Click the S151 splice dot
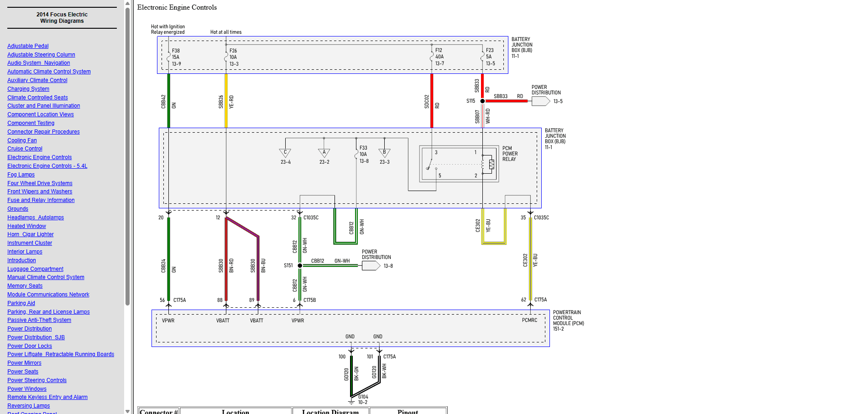This screenshot has height=414, width=868. (x=300, y=265)
